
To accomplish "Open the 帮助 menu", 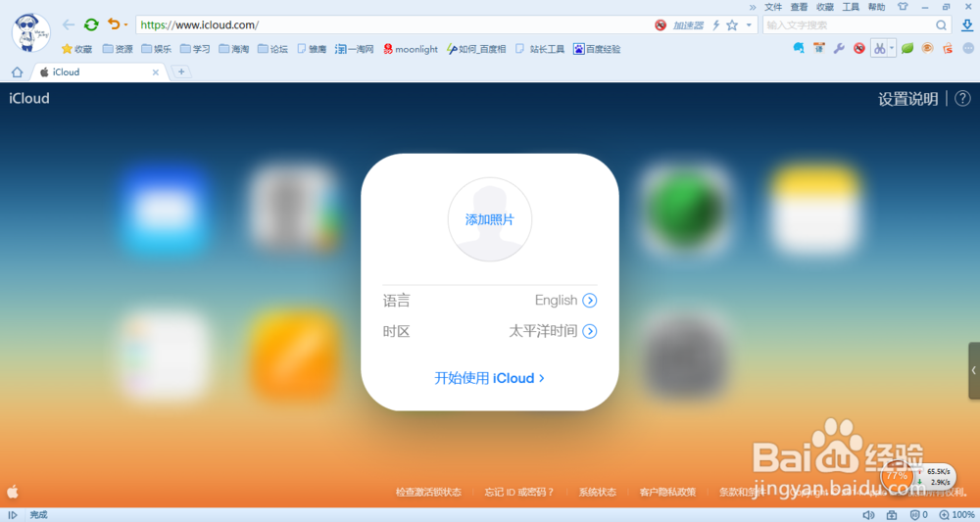I will (x=876, y=7).
